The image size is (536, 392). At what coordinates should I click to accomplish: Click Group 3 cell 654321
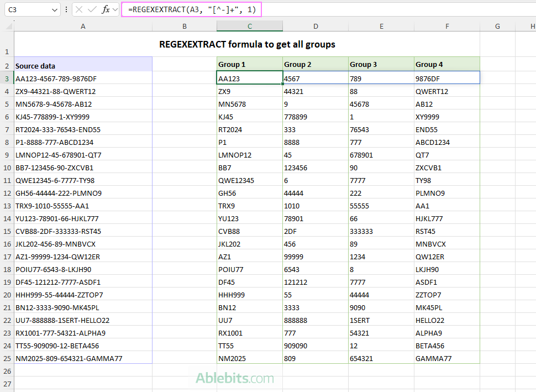pyautogui.click(x=381, y=358)
